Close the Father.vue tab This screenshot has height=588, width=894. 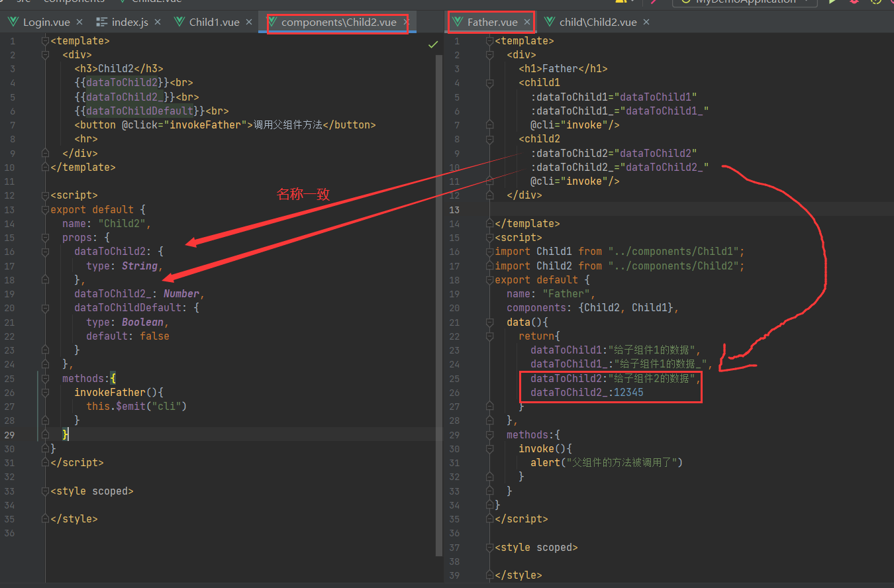pyautogui.click(x=527, y=23)
